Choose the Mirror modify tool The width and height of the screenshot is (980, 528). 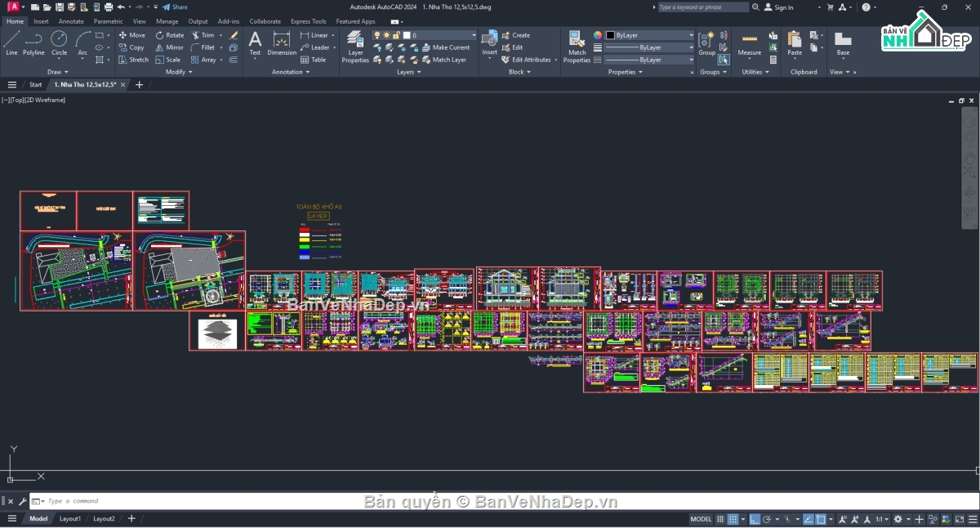click(x=169, y=47)
